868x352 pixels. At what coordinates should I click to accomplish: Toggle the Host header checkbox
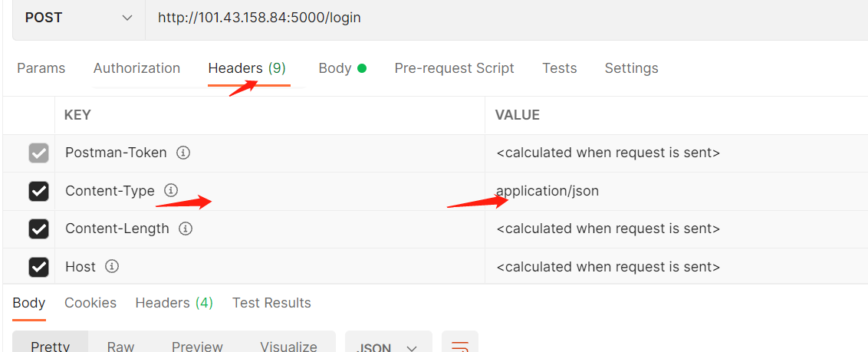38,267
